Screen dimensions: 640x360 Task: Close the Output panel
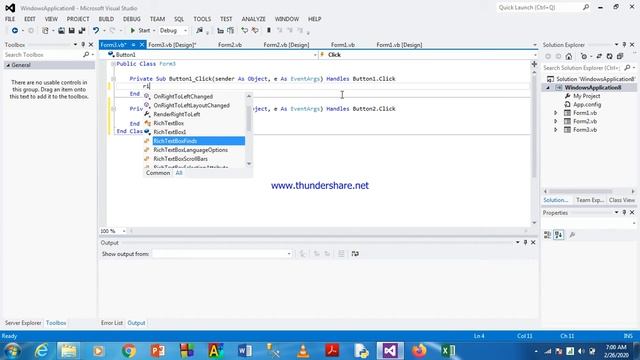(x=533, y=242)
